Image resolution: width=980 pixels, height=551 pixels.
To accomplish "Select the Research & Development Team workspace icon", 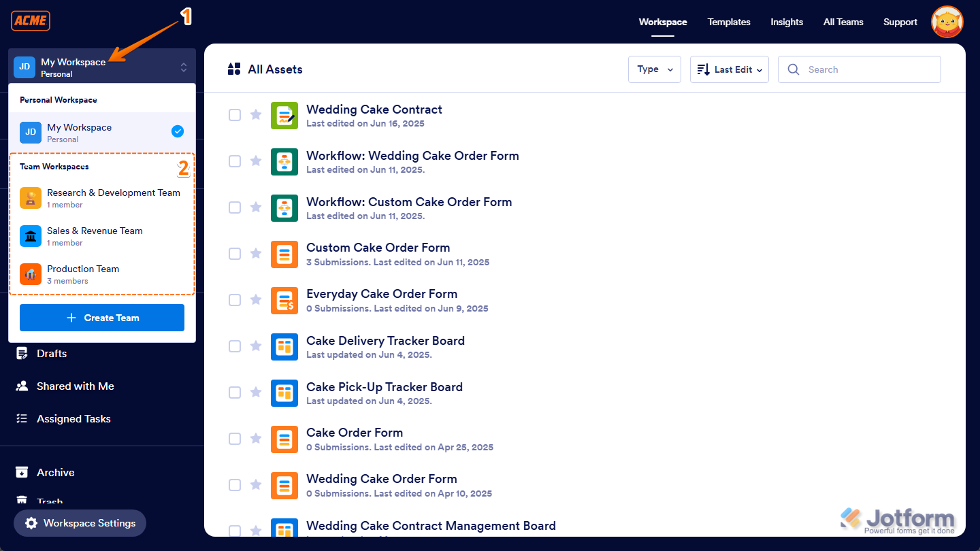I will (x=31, y=198).
